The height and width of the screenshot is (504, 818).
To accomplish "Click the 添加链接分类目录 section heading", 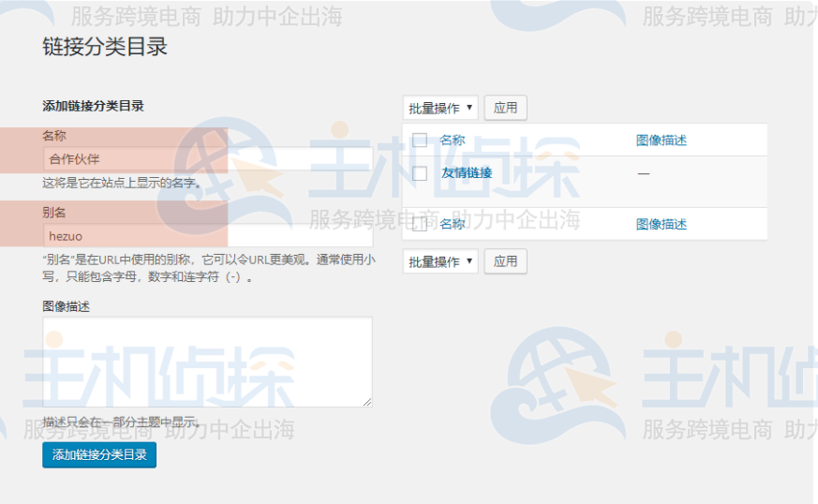I will tap(93, 106).
